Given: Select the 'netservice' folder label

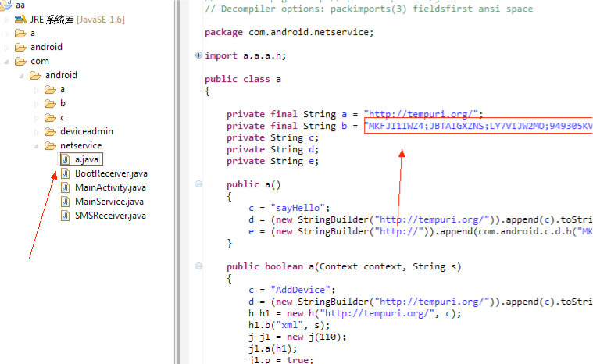Looking at the screenshot, I should pyautogui.click(x=81, y=145).
